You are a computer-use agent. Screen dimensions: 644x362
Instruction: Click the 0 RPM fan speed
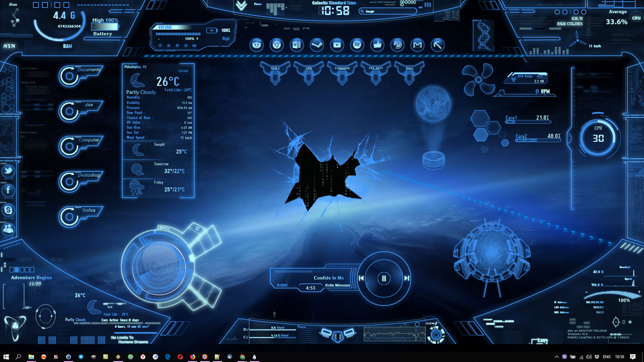coord(543,92)
